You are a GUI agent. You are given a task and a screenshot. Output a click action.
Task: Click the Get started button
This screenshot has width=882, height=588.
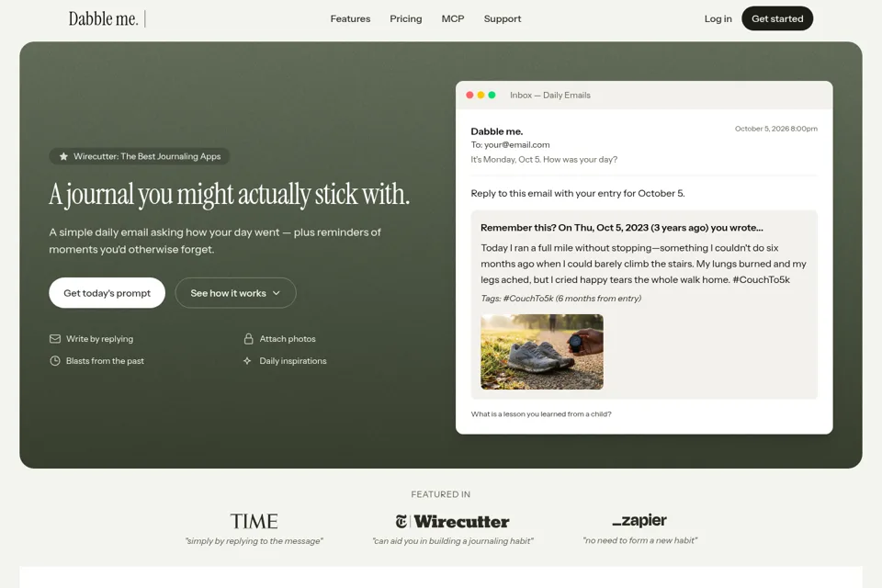[777, 18]
